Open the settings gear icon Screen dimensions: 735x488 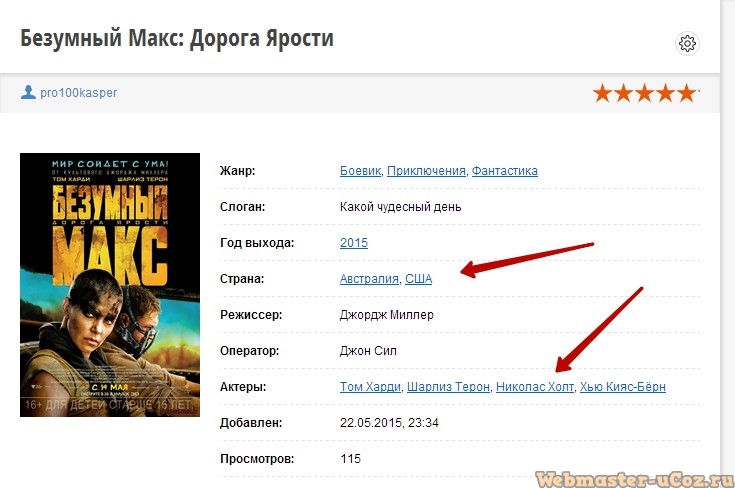(x=687, y=44)
